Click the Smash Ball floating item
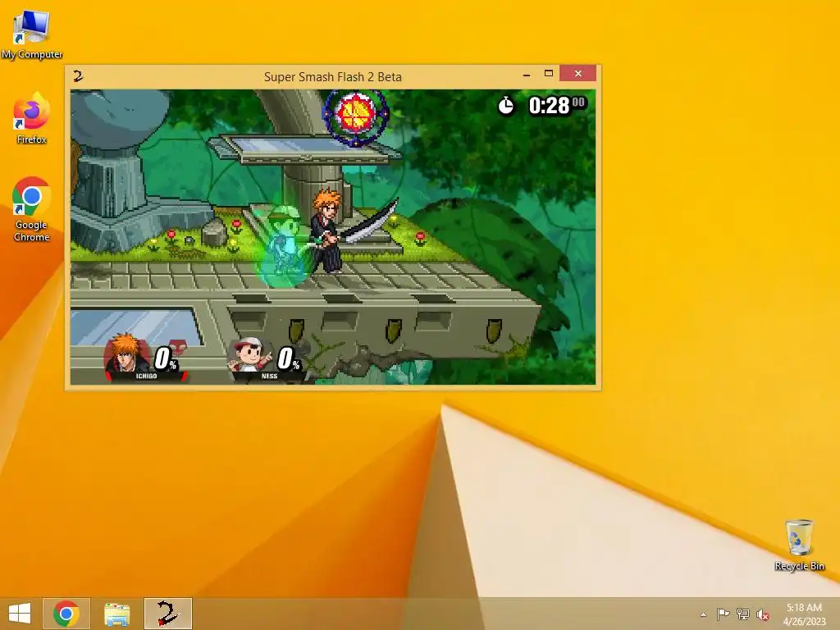 (355, 115)
